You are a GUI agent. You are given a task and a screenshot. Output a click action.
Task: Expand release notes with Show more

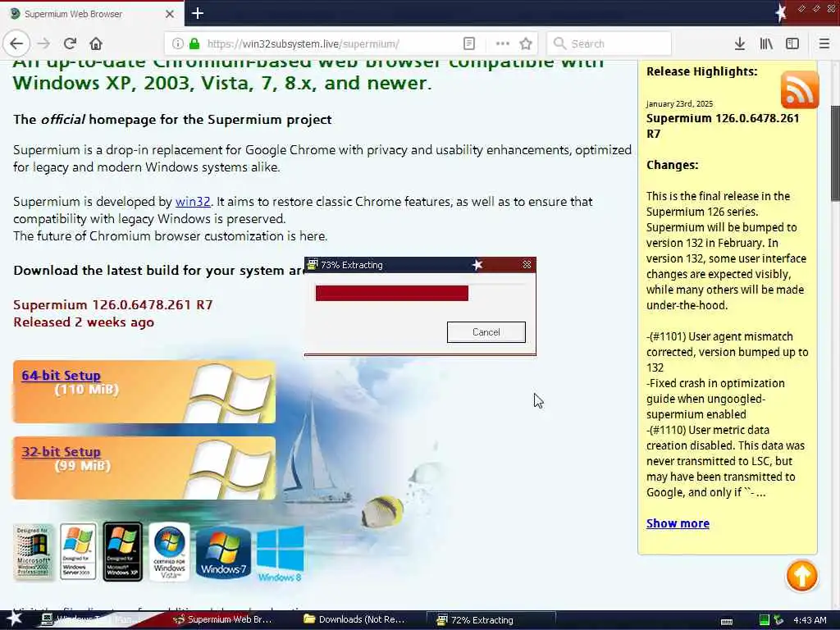point(678,523)
